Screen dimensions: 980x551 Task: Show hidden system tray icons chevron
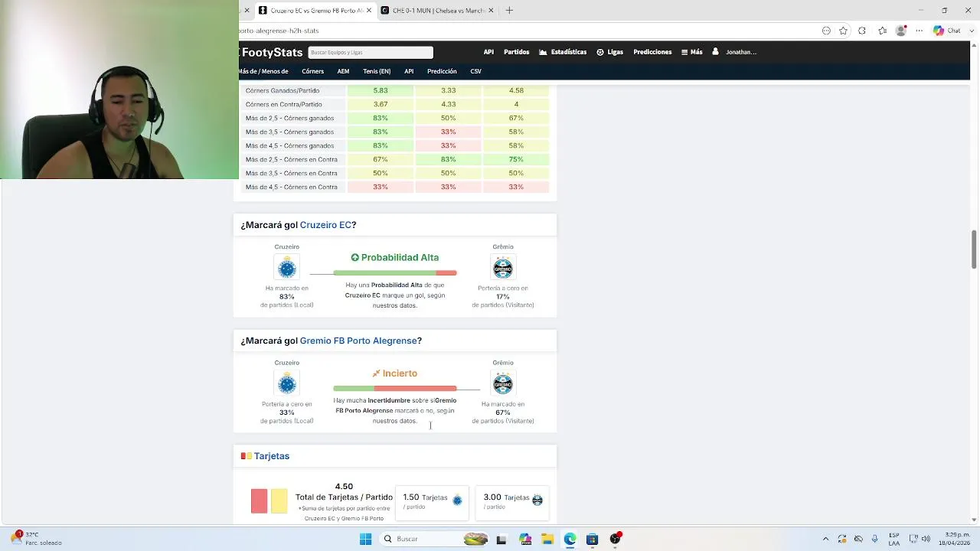(x=825, y=539)
